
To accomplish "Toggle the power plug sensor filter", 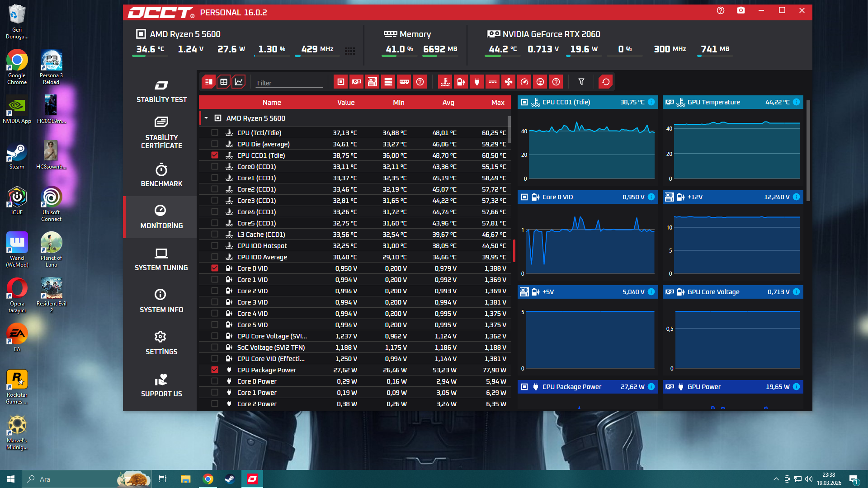I will 477,82.
